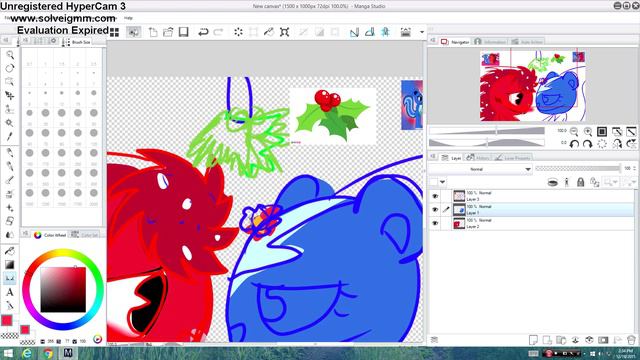Select the Zoom magnifier tool
Image resolution: width=640 pixels, height=360 pixels.
10,55
